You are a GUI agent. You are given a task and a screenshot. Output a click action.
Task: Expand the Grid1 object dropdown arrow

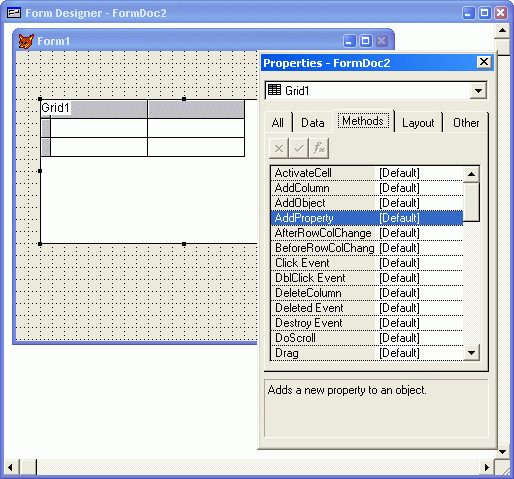tap(478, 90)
